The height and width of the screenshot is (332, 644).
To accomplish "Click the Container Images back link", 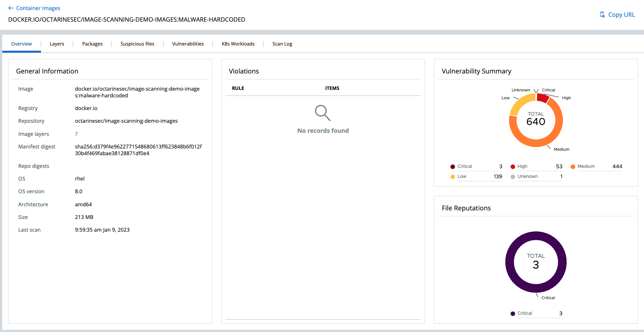I will 38,8.
